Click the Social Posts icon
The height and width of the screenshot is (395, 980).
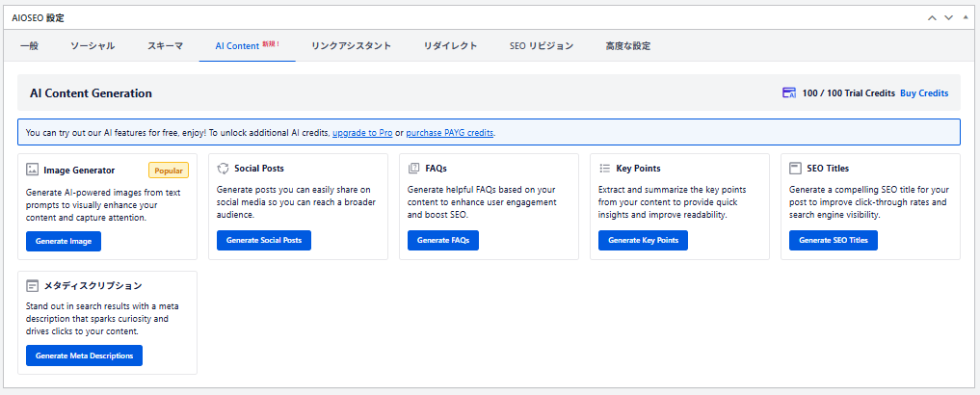223,169
